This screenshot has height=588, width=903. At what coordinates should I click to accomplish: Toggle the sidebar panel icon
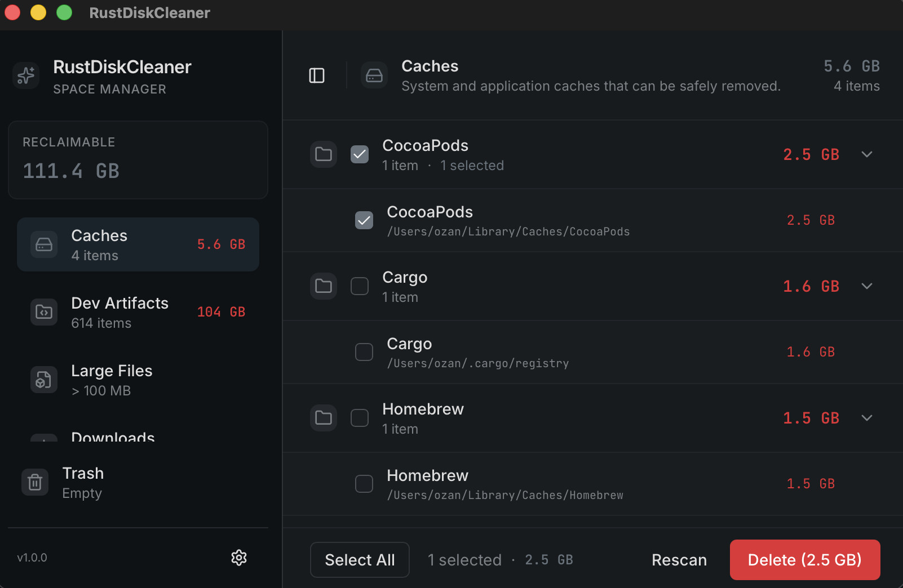[317, 75]
